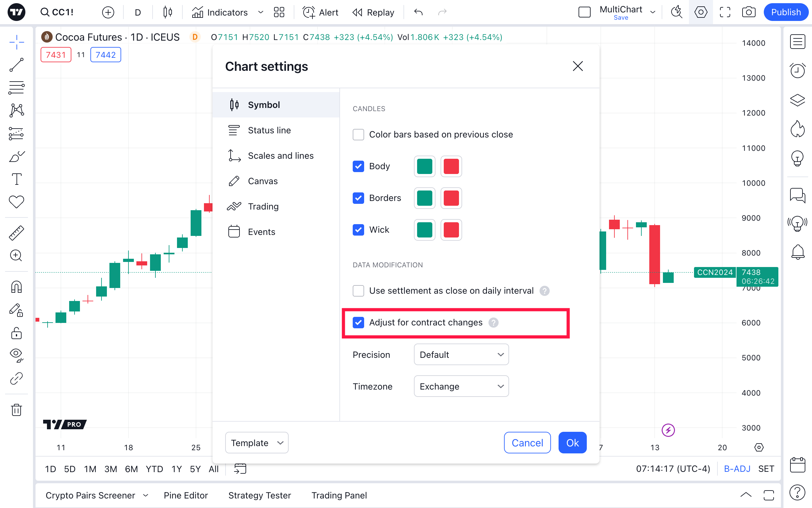Image resolution: width=812 pixels, height=508 pixels.
Task: Start bar Replay
Action: click(x=373, y=12)
